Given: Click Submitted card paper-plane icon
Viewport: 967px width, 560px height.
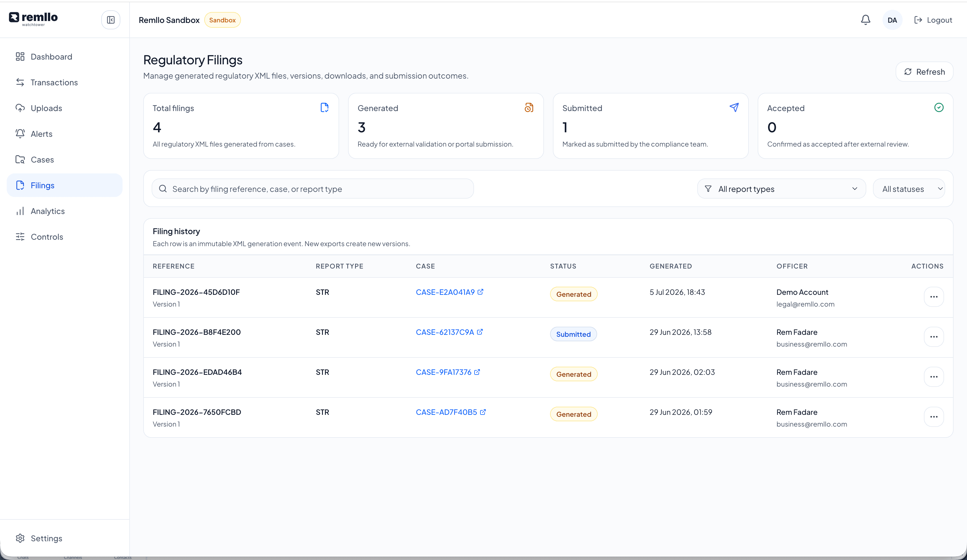Looking at the screenshot, I should pyautogui.click(x=734, y=107).
